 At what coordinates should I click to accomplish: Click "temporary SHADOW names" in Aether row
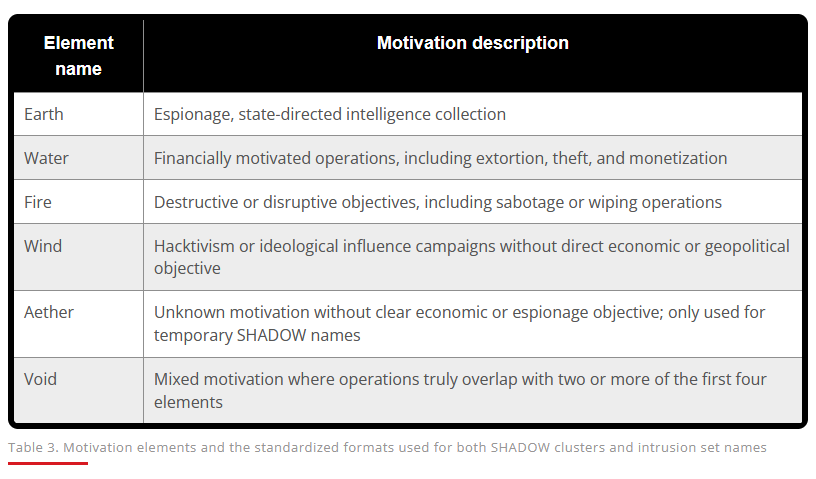tap(257, 335)
